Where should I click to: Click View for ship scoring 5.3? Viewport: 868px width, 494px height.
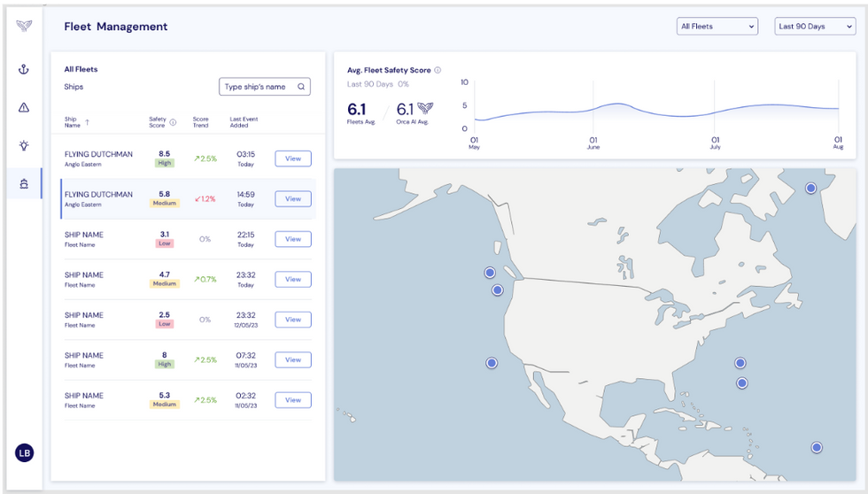tap(293, 400)
